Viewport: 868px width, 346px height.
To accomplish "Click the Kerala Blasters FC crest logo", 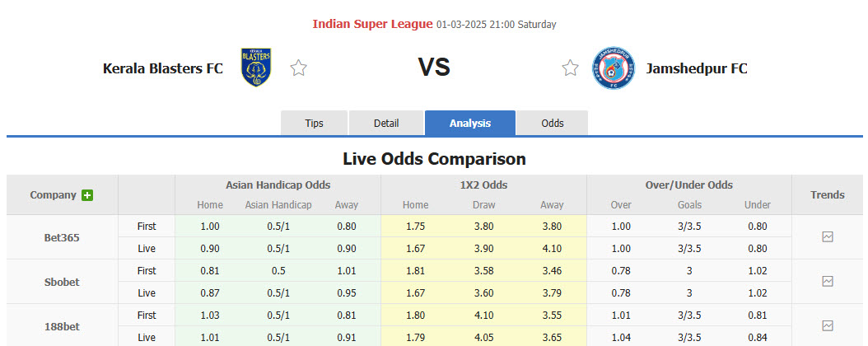I will [x=256, y=68].
